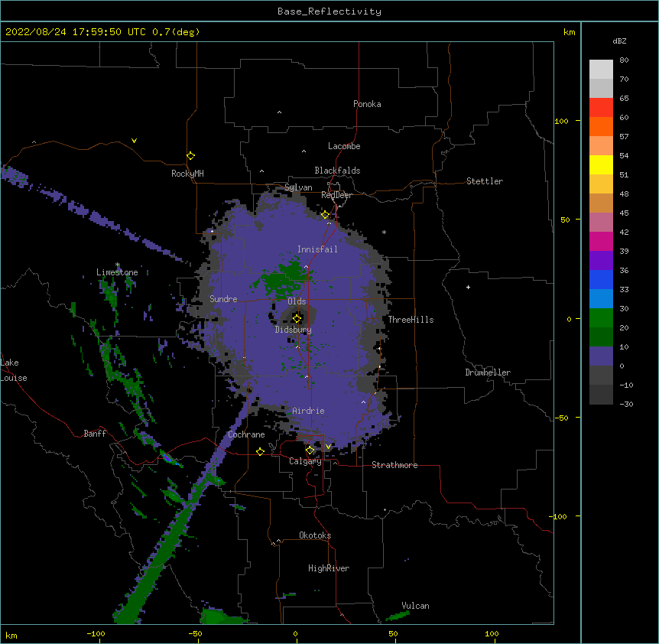Screen dimensions: 659x644
Task: Select the orange 57-60 dBZ legend swatch
Action: point(601,126)
